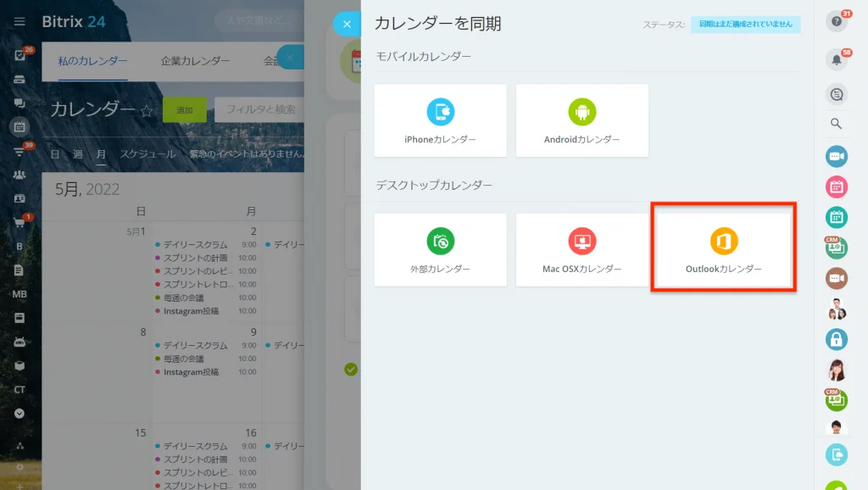
Task: Open notifications bell icon
Action: [x=837, y=60]
